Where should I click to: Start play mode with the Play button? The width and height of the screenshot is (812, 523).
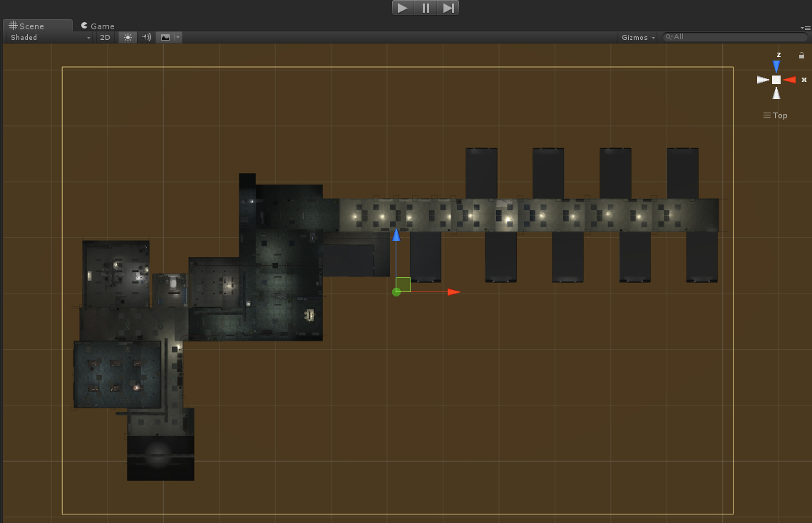click(402, 8)
